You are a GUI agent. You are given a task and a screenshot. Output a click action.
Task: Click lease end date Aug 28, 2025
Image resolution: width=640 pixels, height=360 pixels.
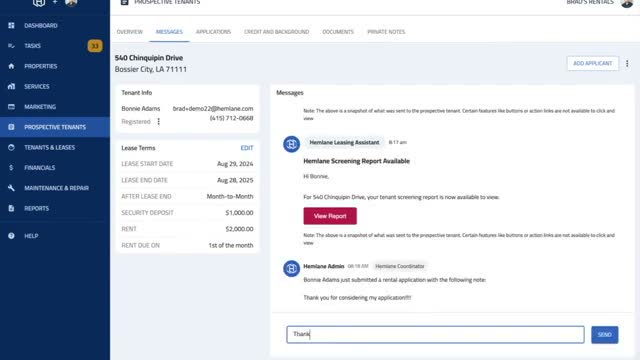[x=235, y=180]
